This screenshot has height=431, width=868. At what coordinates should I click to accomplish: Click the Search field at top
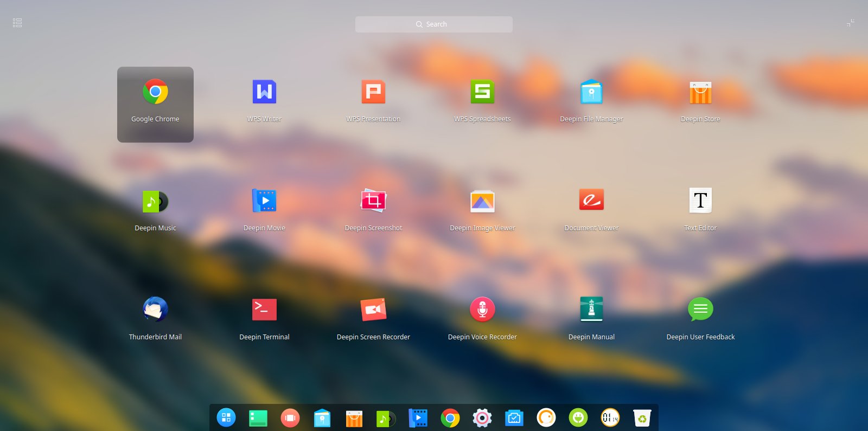coord(434,24)
